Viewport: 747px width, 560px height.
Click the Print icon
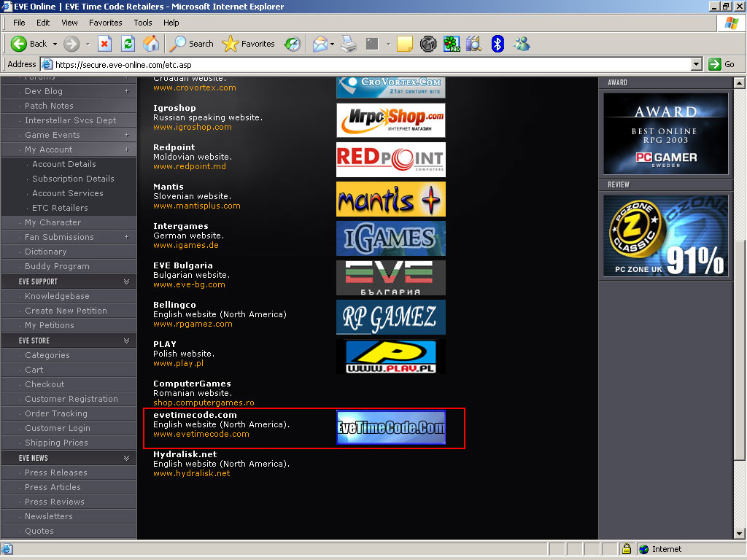349,44
